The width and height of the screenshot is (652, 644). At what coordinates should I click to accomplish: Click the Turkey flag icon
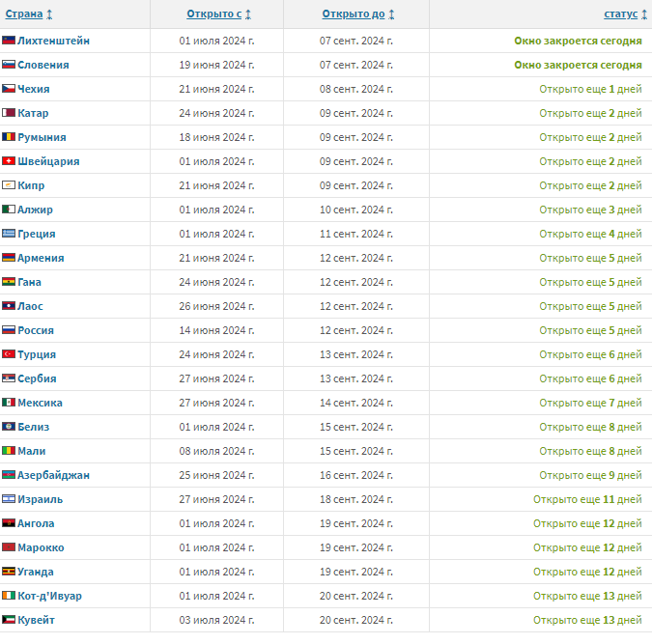[9, 354]
